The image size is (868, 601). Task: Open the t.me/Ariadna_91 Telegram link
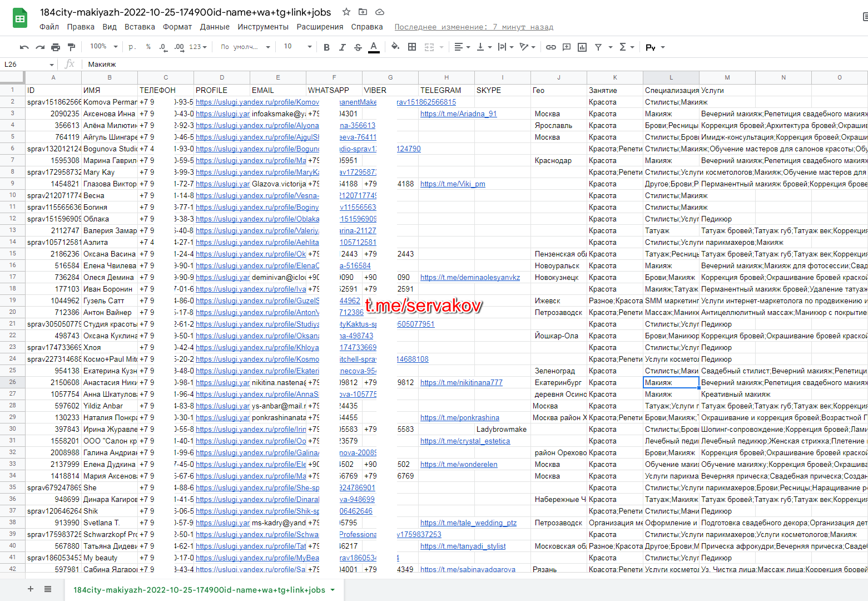[458, 114]
